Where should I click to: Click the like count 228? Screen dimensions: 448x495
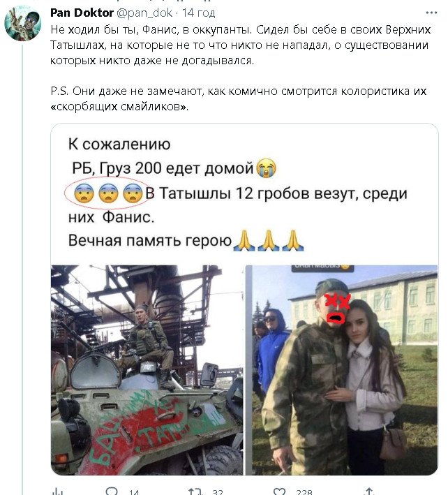[x=304, y=492]
